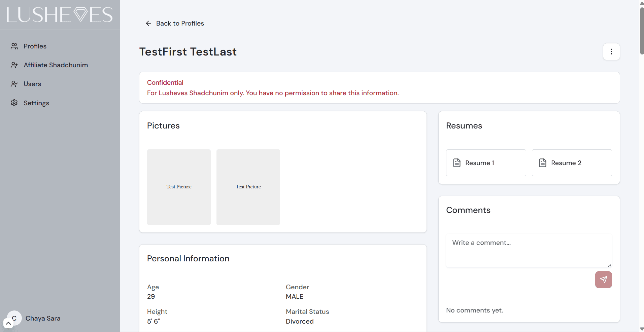Click the Resume 1 document icon
644x332 pixels.
457,163
